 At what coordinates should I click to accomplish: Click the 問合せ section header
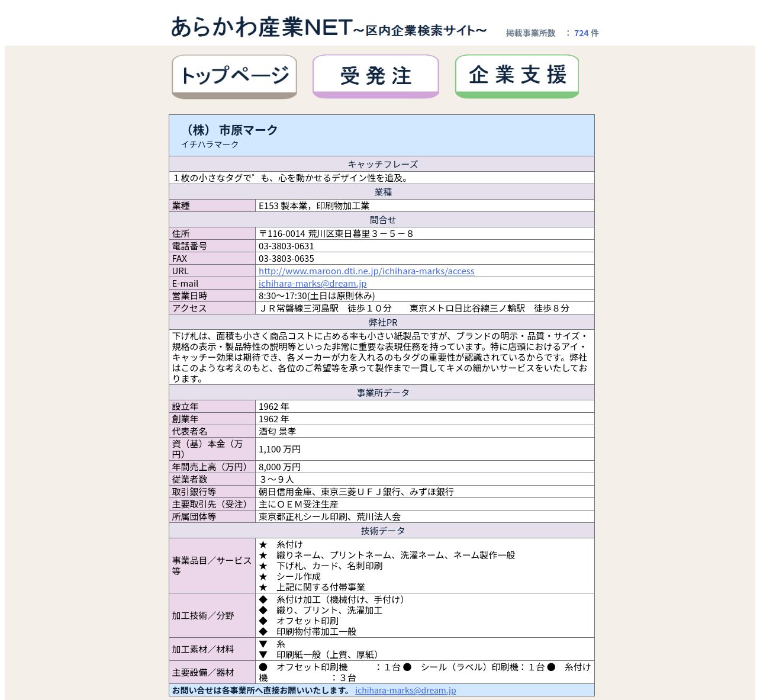[382, 220]
